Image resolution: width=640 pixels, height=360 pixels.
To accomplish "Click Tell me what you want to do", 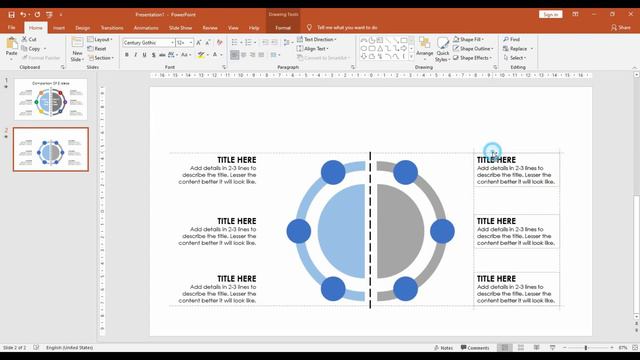I will tap(347, 27).
